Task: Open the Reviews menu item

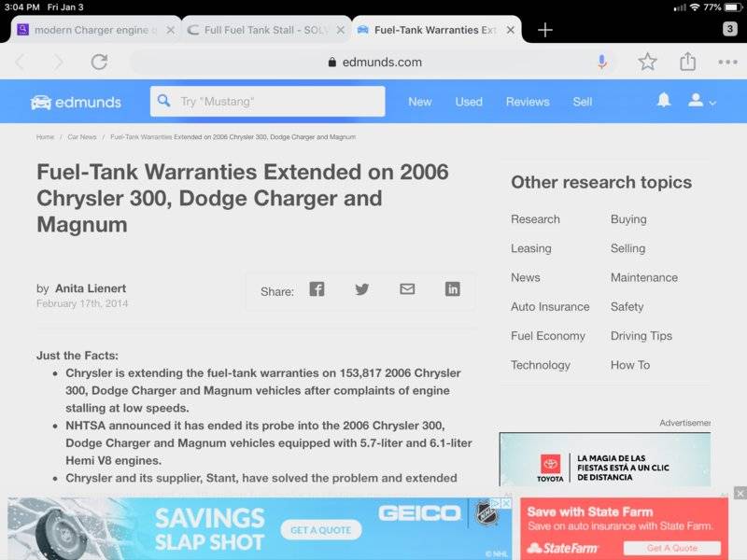Action: 528,102
